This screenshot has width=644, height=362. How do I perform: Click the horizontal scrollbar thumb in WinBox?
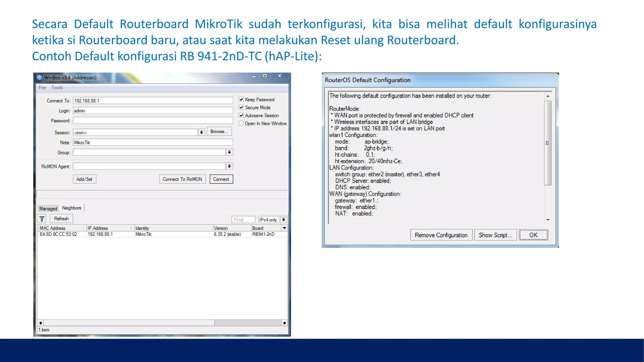[x=129, y=323]
